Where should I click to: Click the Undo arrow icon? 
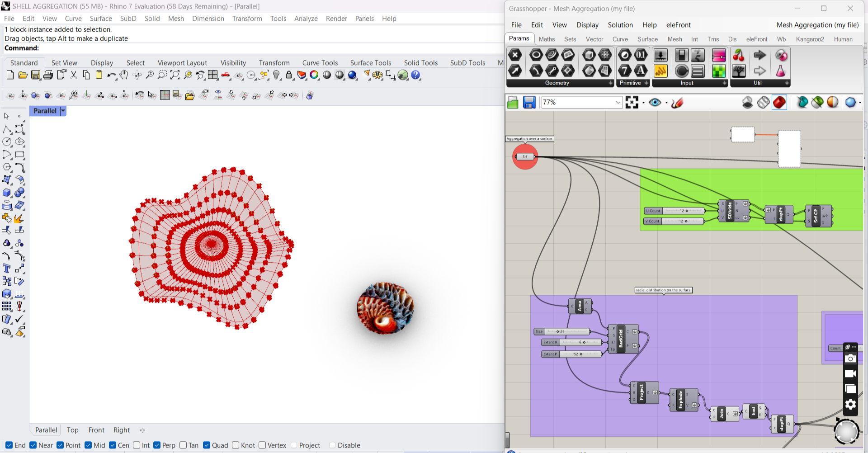click(x=111, y=75)
